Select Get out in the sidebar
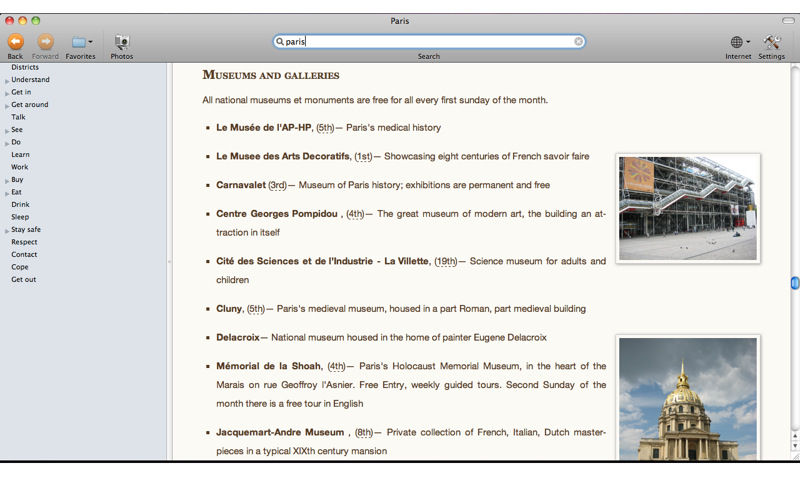 point(23,279)
